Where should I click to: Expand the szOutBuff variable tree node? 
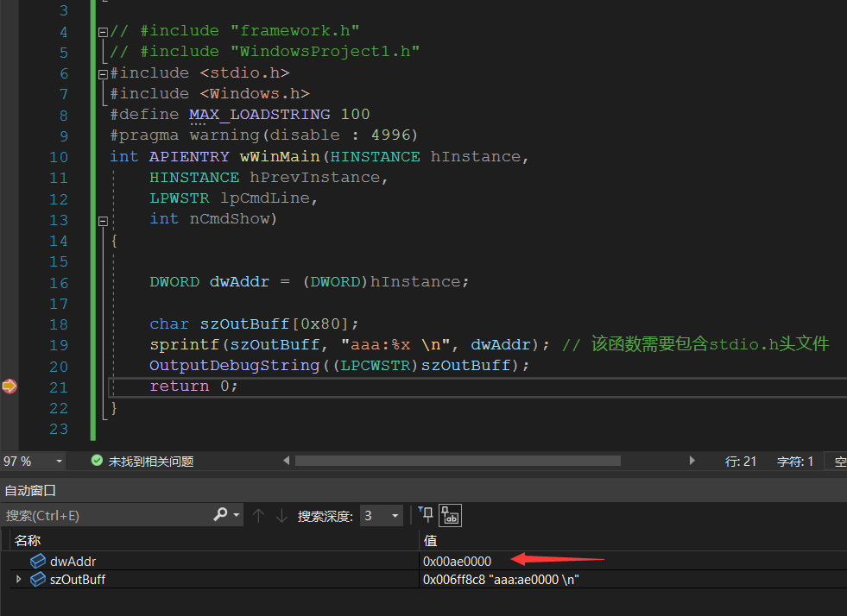click(x=19, y=579)
